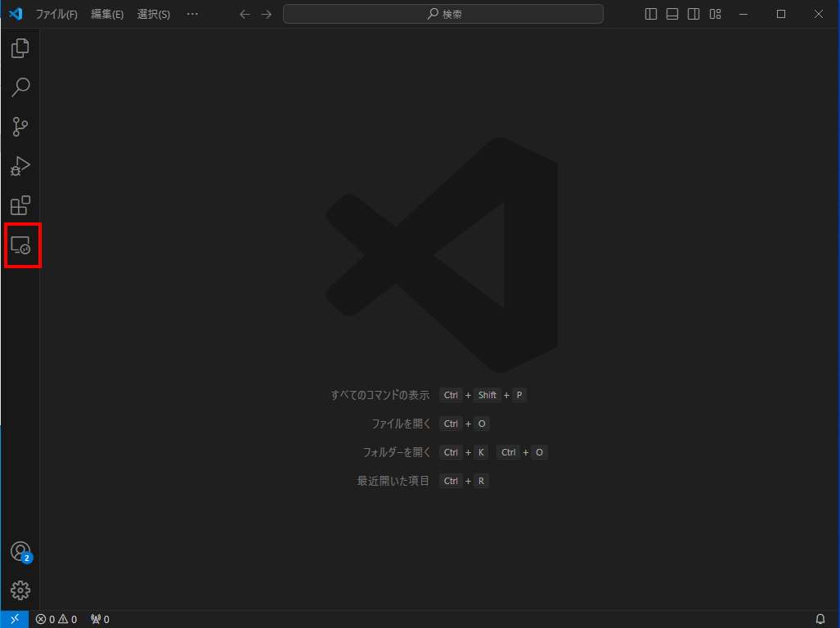Open Source Control view

point(20,127)
